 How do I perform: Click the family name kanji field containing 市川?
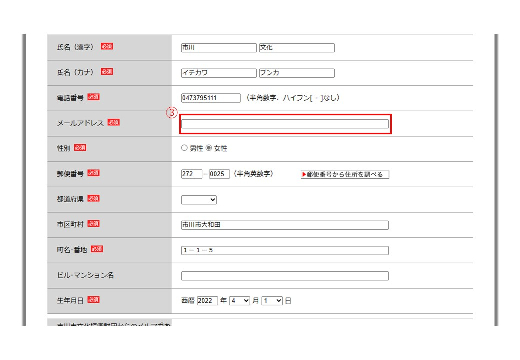[219, 48]
